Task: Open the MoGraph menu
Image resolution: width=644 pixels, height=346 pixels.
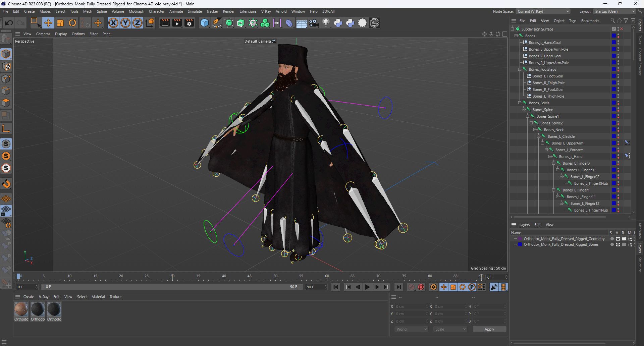Action: pyautogui.click(x=136, y=11)
